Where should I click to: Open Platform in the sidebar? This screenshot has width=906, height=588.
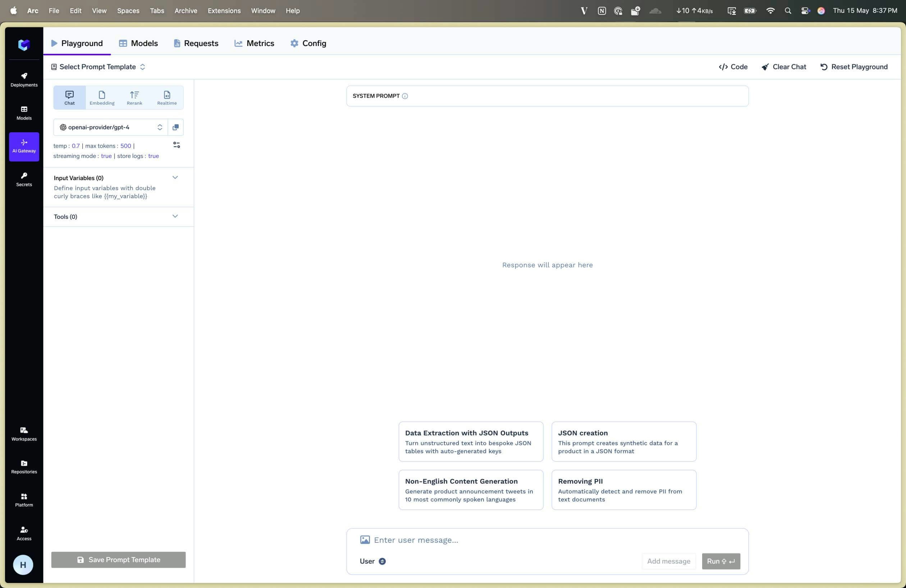coord(24,500)
